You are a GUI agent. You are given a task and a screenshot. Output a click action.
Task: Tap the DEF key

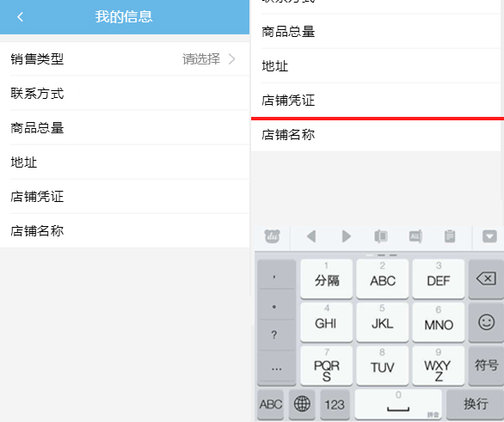[439, 278]
